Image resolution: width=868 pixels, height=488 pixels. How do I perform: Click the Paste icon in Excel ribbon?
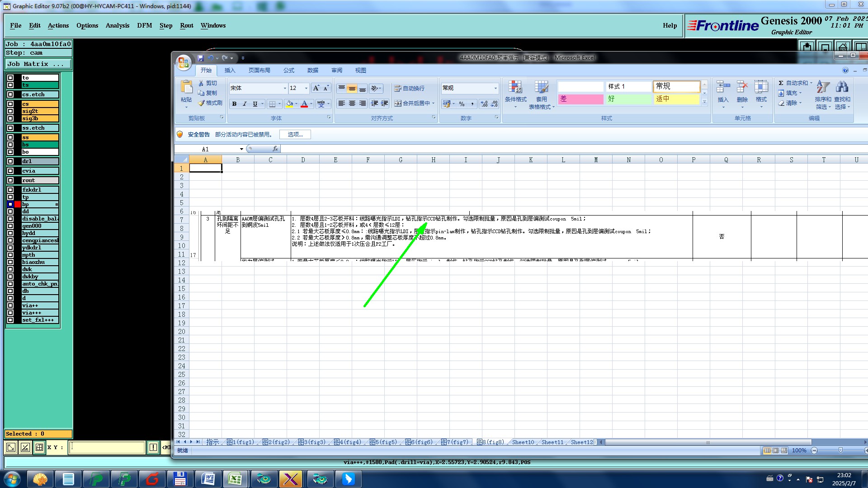186,87
